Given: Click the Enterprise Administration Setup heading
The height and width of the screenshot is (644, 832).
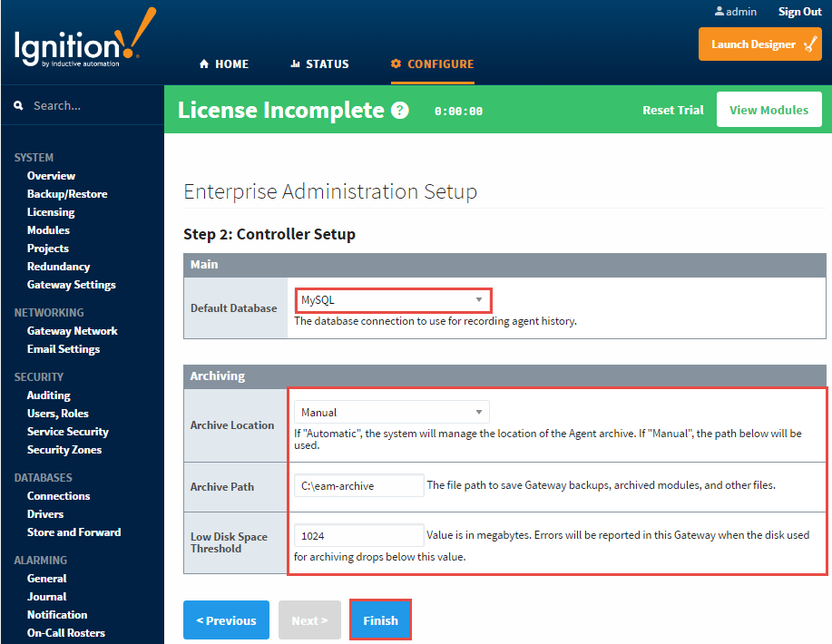Looking at the screenshot, I should click(330, 191).
